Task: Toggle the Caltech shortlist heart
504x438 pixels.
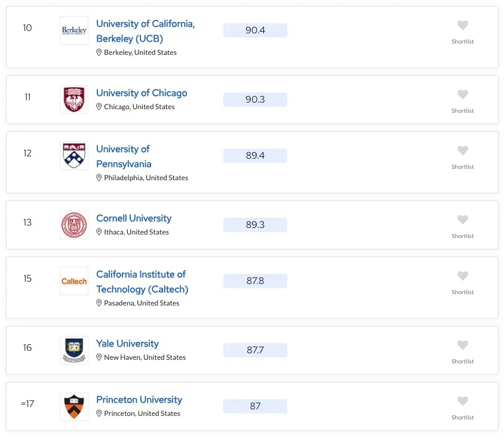Action: tap(463, 276)
